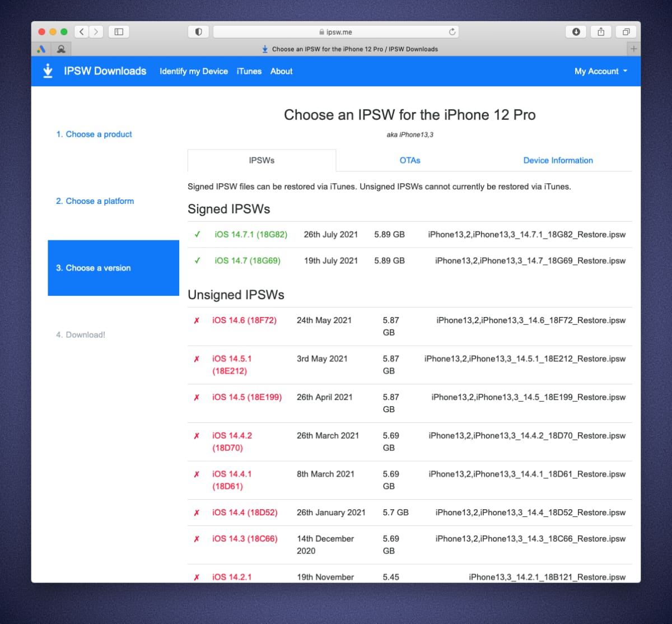Click the IPSW Downloads logo arrow icon
Viewport: 672px width, 624px height.
click(48, 71)
